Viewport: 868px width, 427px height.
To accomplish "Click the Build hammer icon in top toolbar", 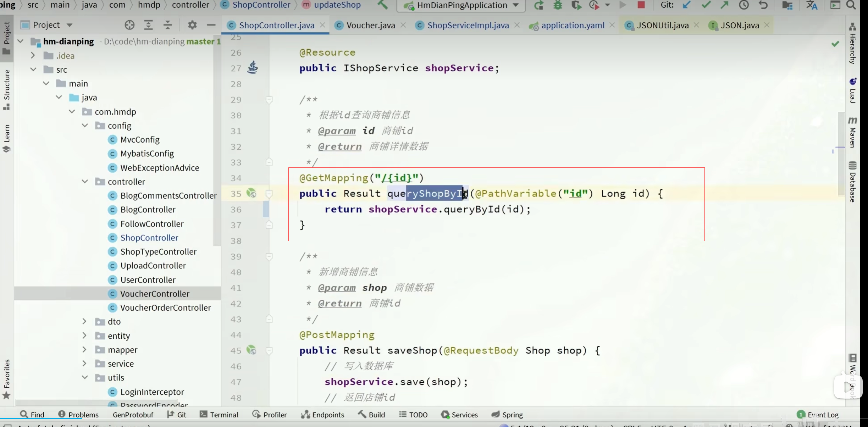I will (x=382, y=5).
